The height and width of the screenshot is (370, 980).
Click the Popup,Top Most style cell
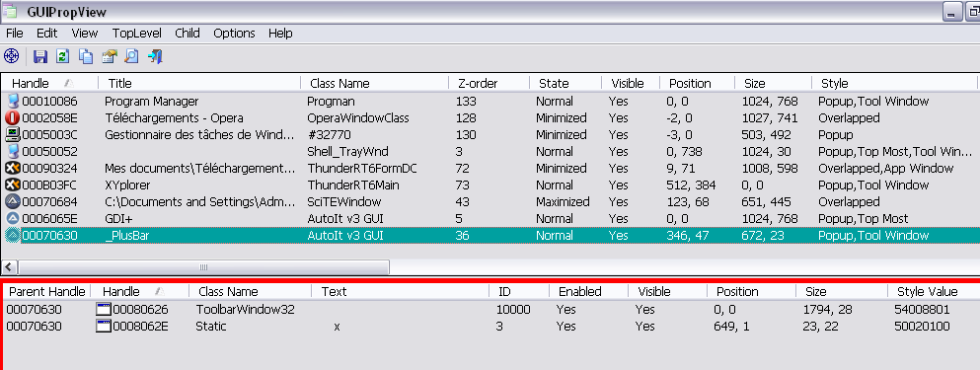864,219
